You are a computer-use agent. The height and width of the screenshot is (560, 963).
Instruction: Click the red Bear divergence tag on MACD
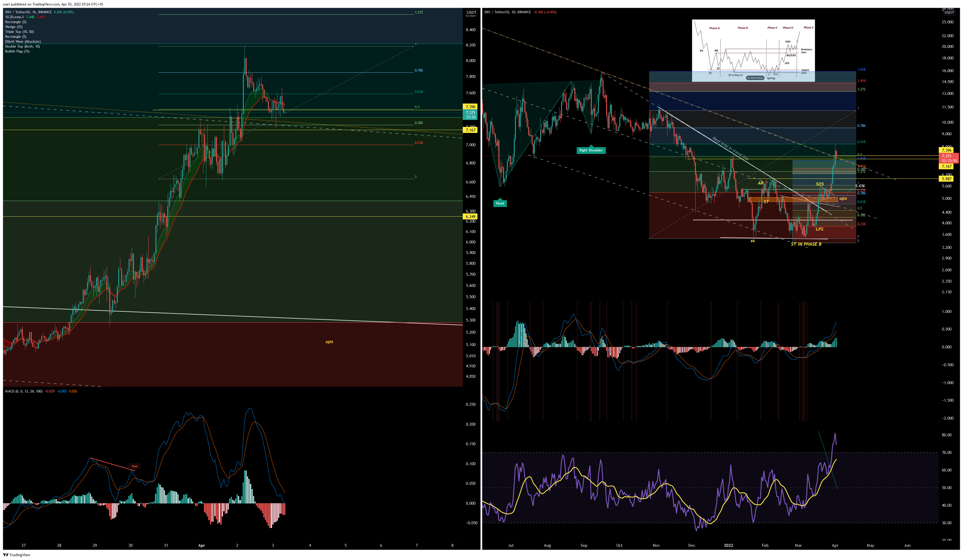pos(135,466)
